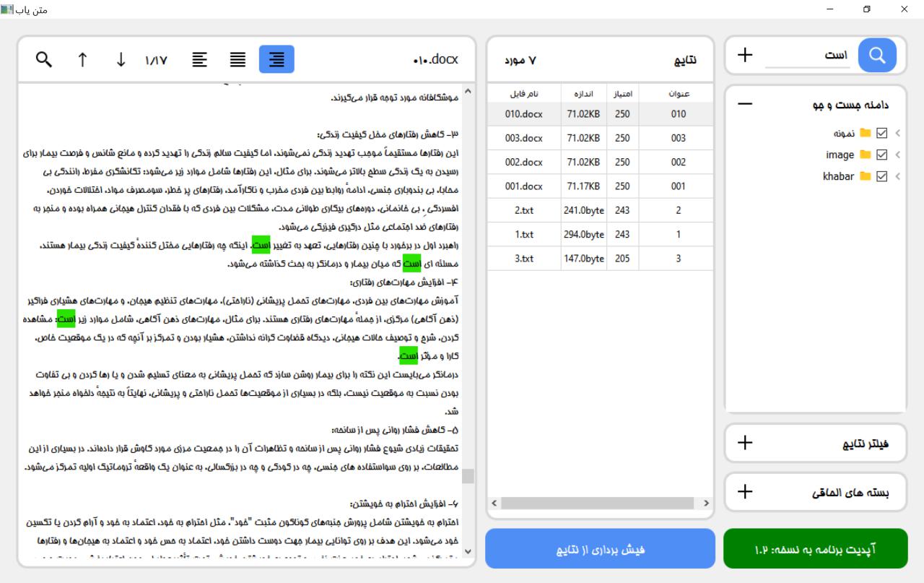Viewport: 924px width, 583px height.
Task: Click the 147.0byte size cell
Action: (x=583, y=258)
